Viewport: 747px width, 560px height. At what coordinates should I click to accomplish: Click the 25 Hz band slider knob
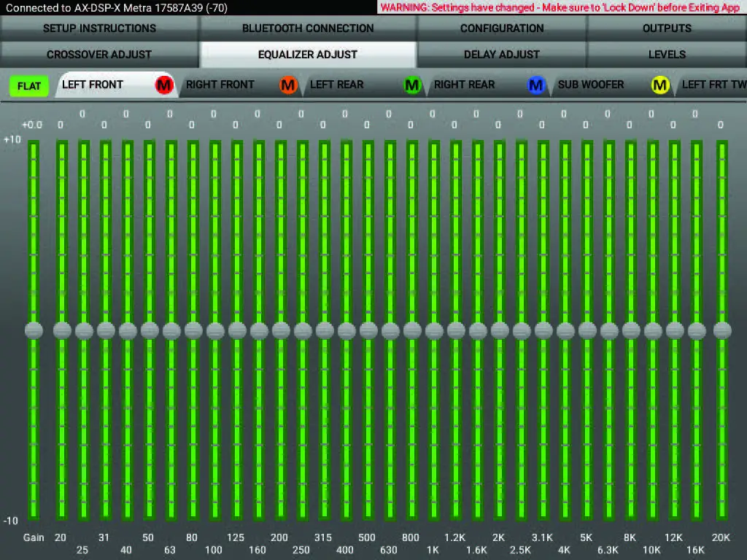(85, 330)
